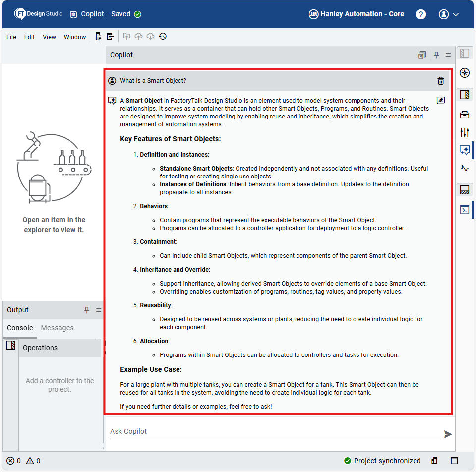
Task: Pin the Output panel
Action: [86, 310]
